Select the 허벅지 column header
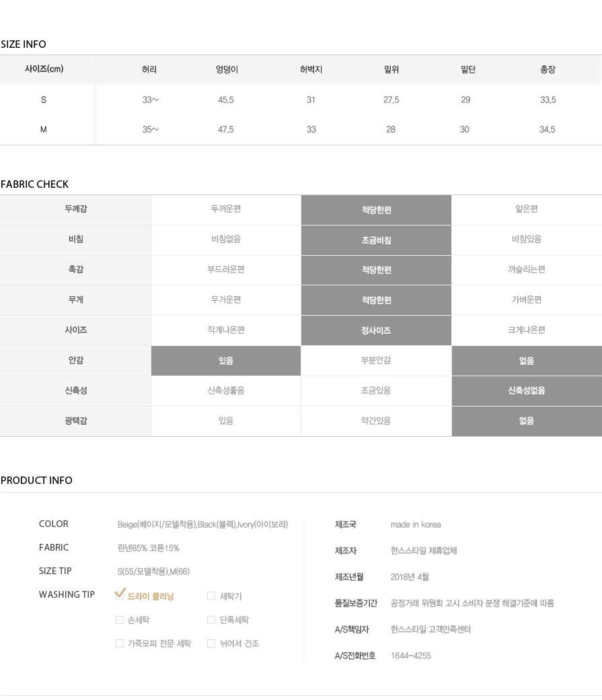 point(311,69)
